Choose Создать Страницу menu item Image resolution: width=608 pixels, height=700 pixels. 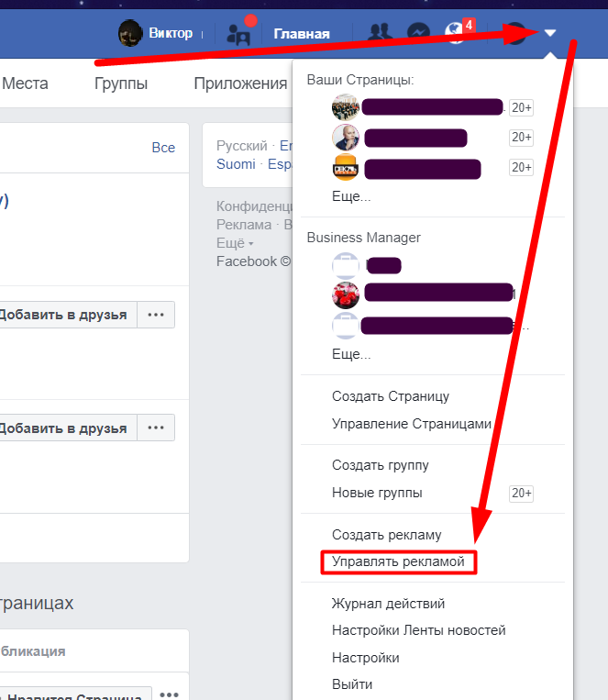coord(390,396)
